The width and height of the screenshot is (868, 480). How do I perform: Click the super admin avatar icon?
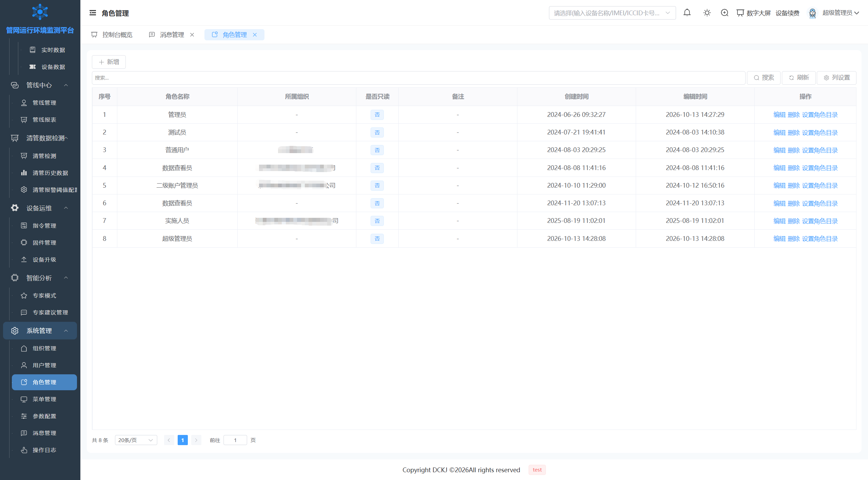(x=812, y=13)
